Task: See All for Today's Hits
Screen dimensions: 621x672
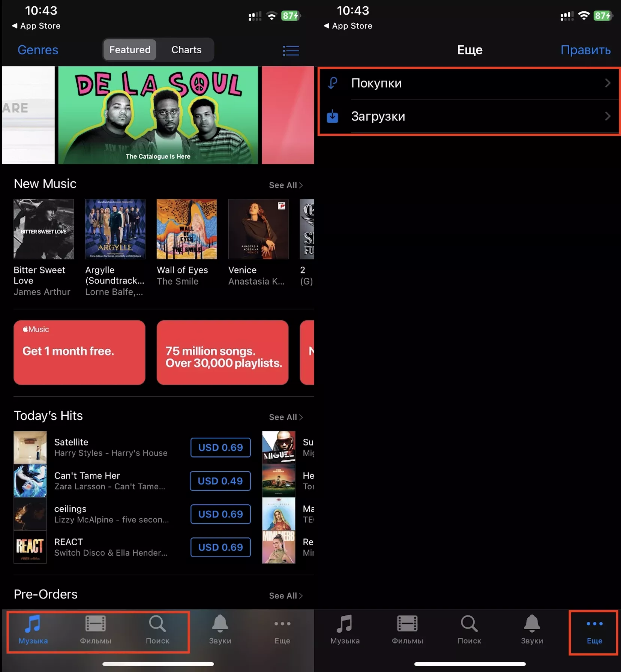Action: click(286, 417)
